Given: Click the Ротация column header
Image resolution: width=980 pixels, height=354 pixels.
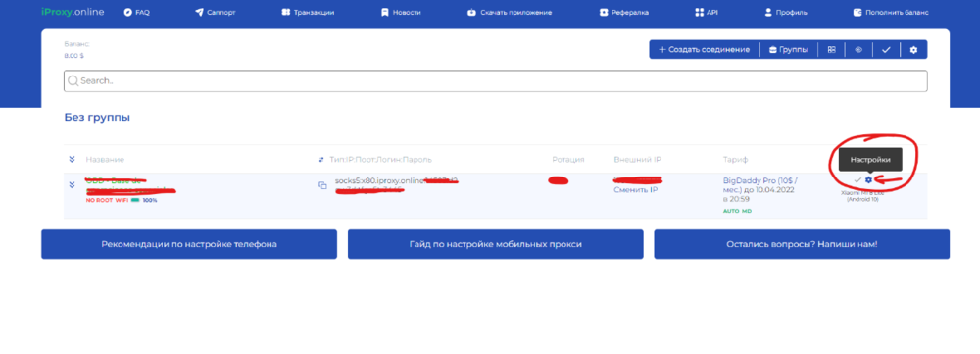Looking at the screenshot, I should tap(568, 160).
